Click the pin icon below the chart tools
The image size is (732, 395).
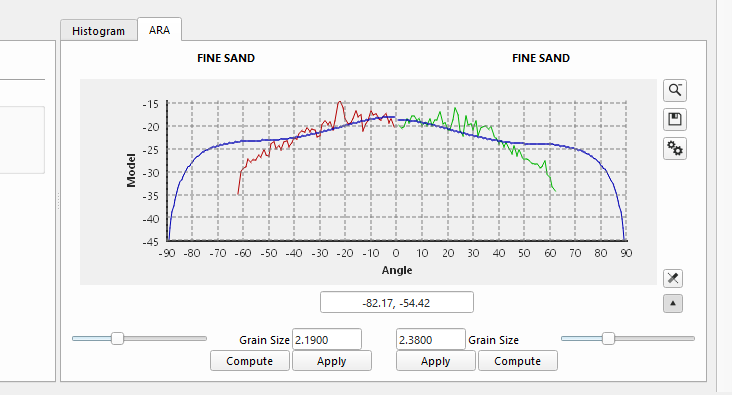(673, 278)
